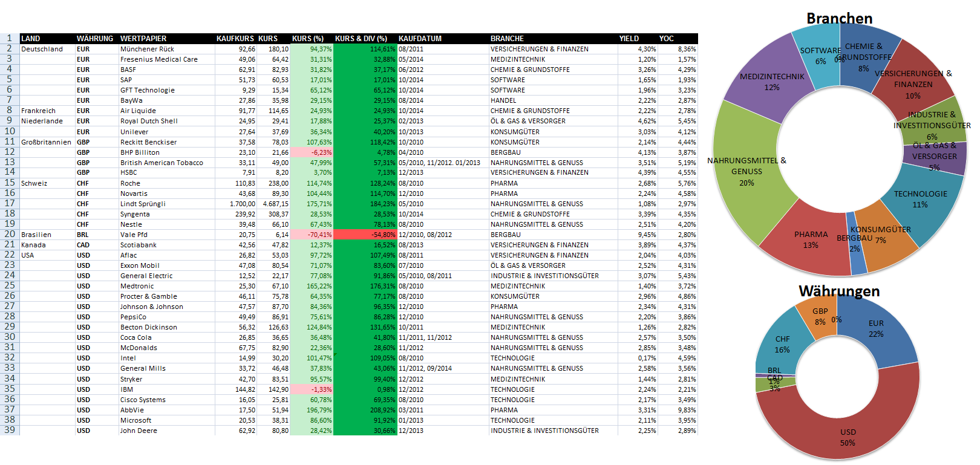Click the "Air Liquide" cell
The width and height of the screenshot is (980, 465).
167,111
